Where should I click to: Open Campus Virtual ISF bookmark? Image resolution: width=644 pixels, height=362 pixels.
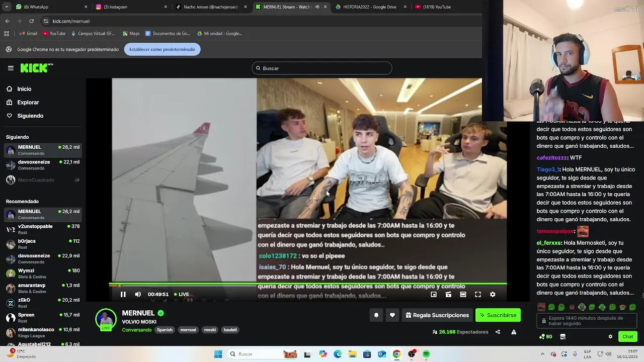pos(92,34)
